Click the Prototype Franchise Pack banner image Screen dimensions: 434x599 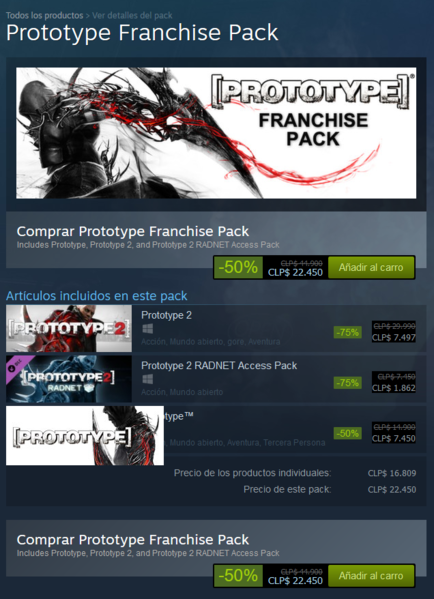click(x=216, y=133)
